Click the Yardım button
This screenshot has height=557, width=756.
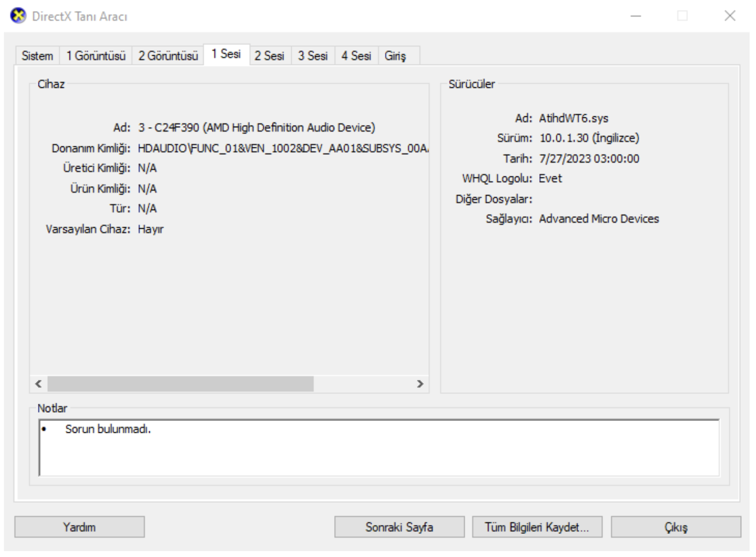tap(79, 527)
